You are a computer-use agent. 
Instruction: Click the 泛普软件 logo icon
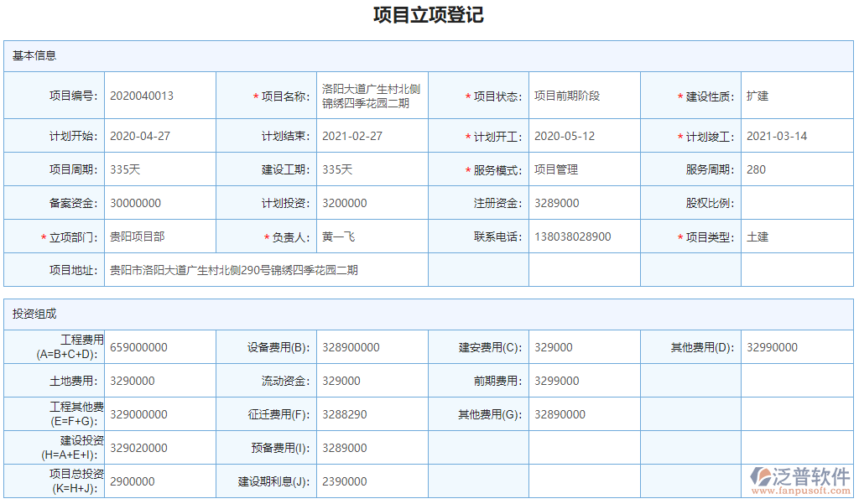760,475
